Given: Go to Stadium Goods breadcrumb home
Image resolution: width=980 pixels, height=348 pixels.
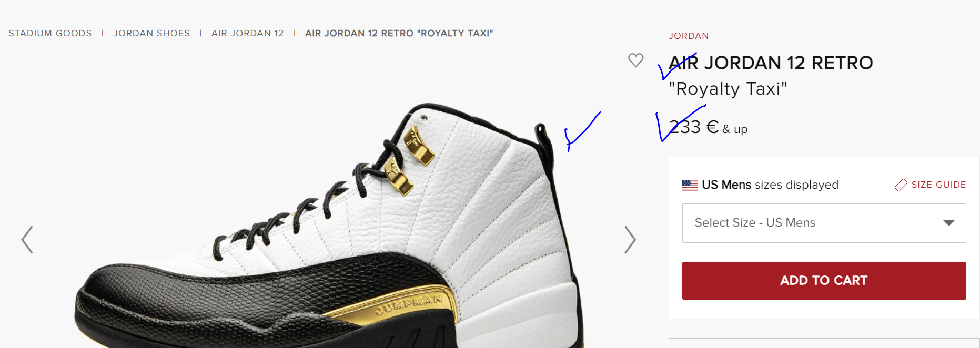Looking at the screenshot, I should 50,33.
